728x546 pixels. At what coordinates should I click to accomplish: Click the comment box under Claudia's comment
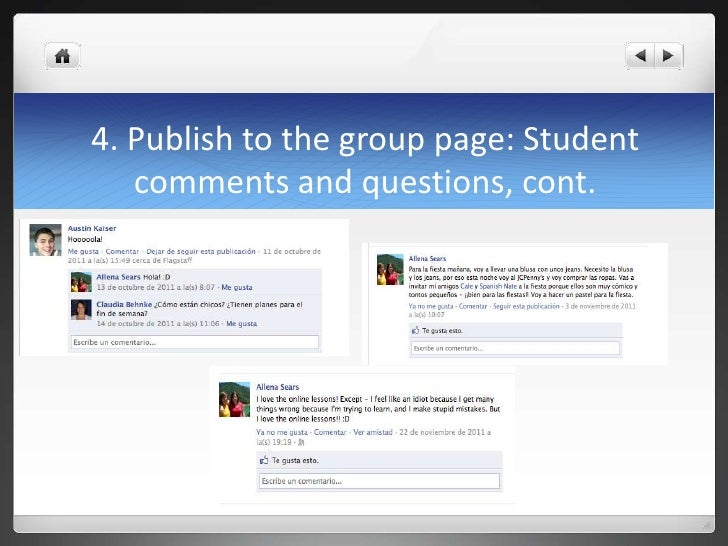194,342
